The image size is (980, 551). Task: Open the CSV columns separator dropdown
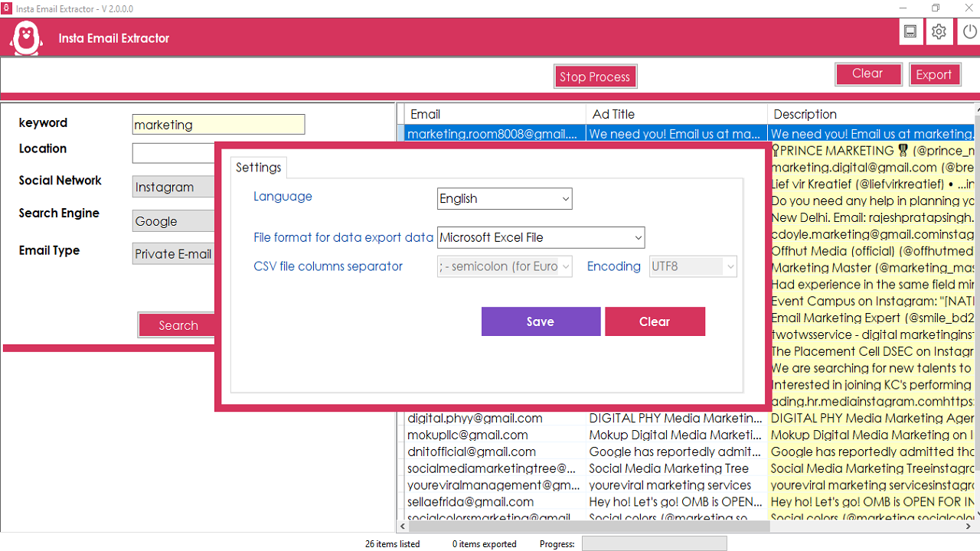[504, 266]
